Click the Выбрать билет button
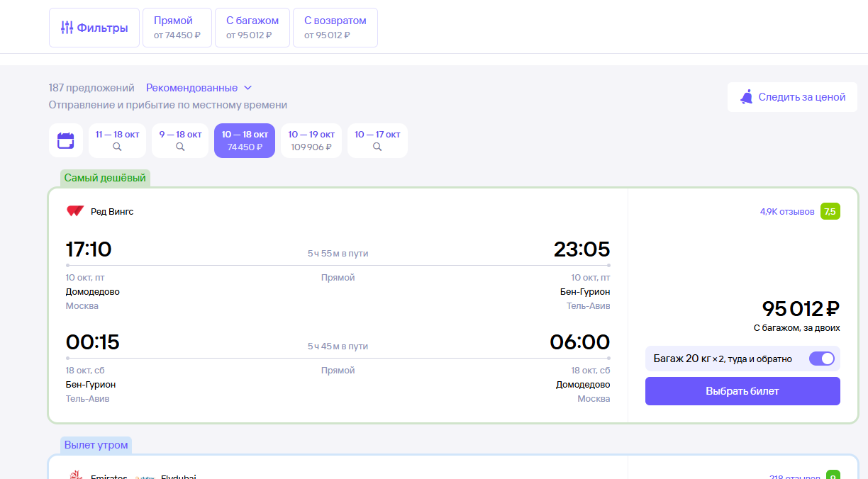 pyautogui.click(x=742, y=391)
